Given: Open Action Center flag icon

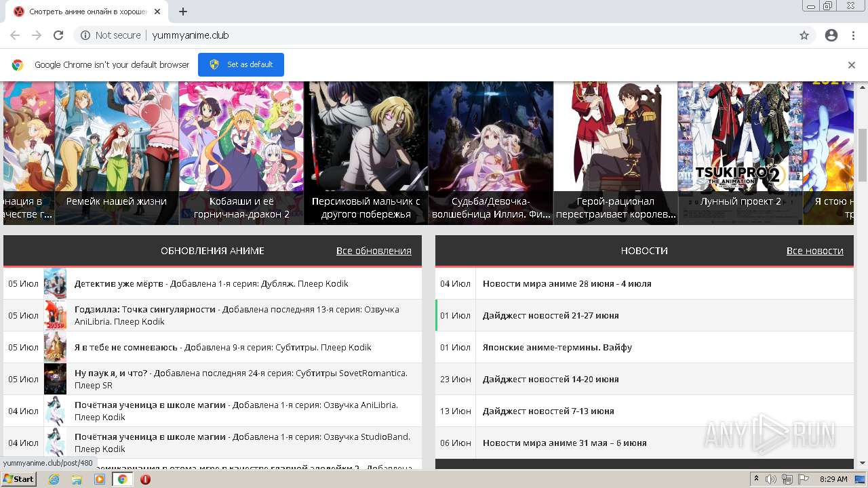Looking at the screenshot, I should click(803, 479).
